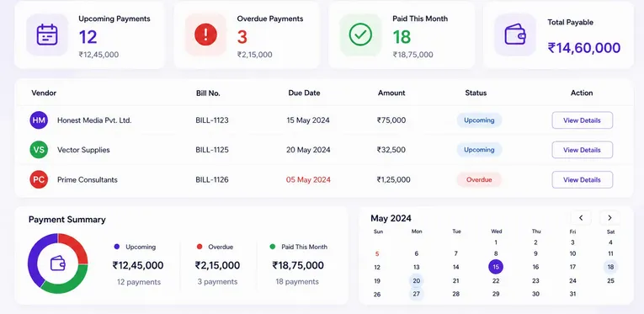The width and height of the screenshot is (644, 314).
Task: Click vendor name Honest Media Pvt. Ltd.
Action: (94, 120)
